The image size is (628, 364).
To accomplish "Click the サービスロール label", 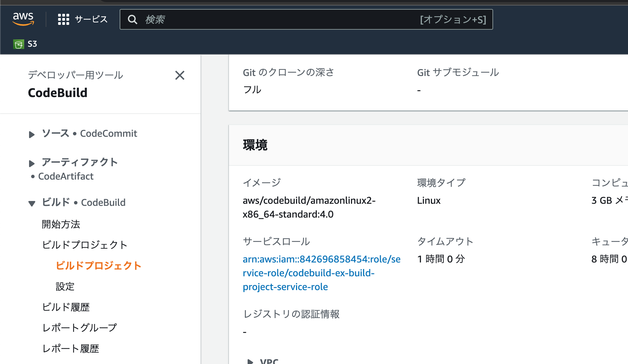I will 276,241.
